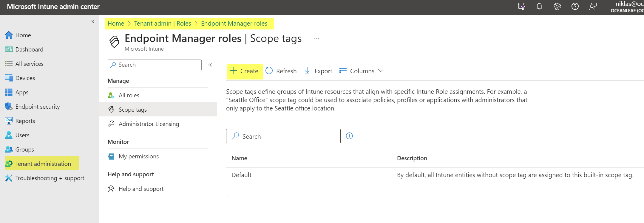Open the feedback person icon
644x223 pixels.
click(593, 6)
